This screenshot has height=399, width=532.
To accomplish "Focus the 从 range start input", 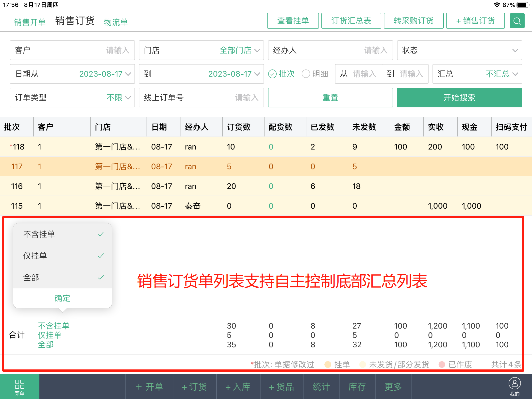I will (365, 74).
